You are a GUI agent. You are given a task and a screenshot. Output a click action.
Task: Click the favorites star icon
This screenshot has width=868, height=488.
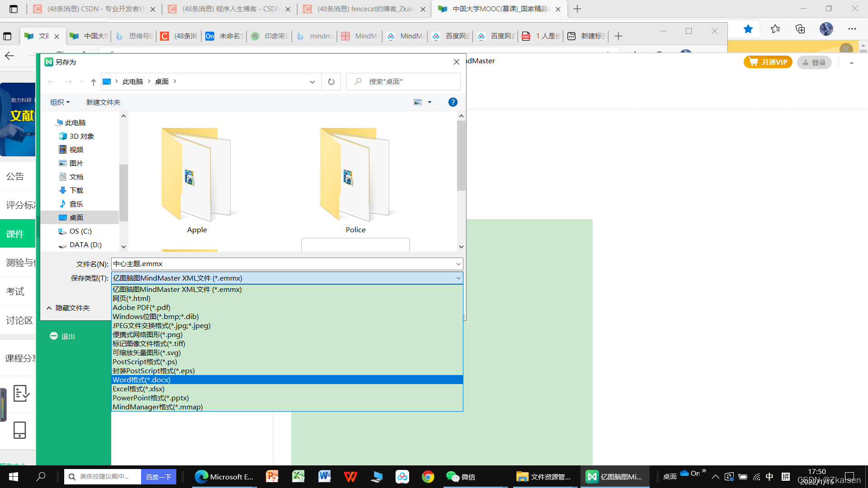[x=748, y=29]
